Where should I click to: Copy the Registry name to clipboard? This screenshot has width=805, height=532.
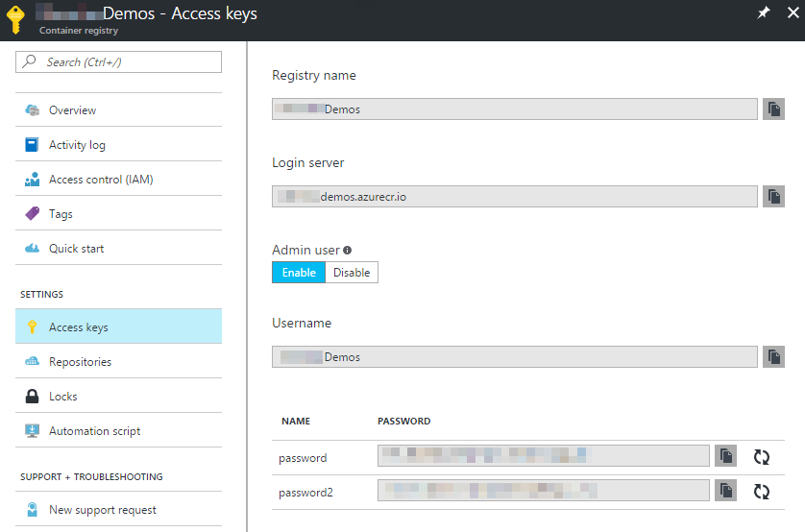773,109
